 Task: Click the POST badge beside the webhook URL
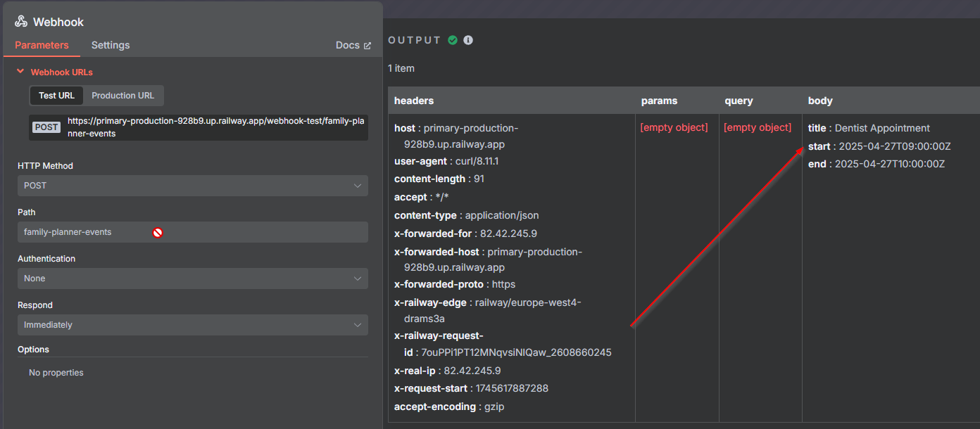[x=47, y=127]
